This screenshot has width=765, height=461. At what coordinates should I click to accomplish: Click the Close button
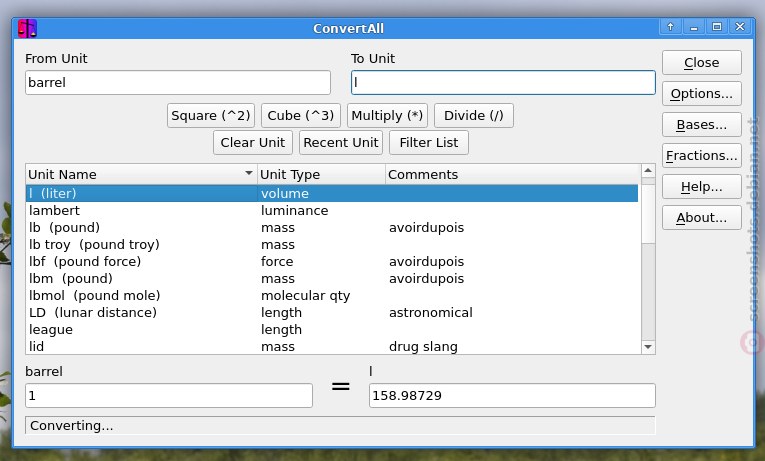coord(702,62)
